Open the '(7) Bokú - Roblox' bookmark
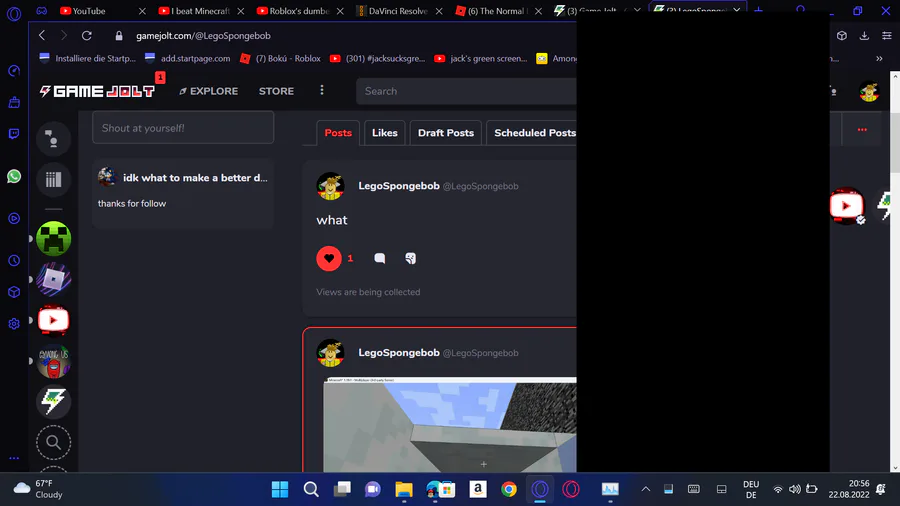The height and width of the screenshot is (506, 900). tap(280, 59)
